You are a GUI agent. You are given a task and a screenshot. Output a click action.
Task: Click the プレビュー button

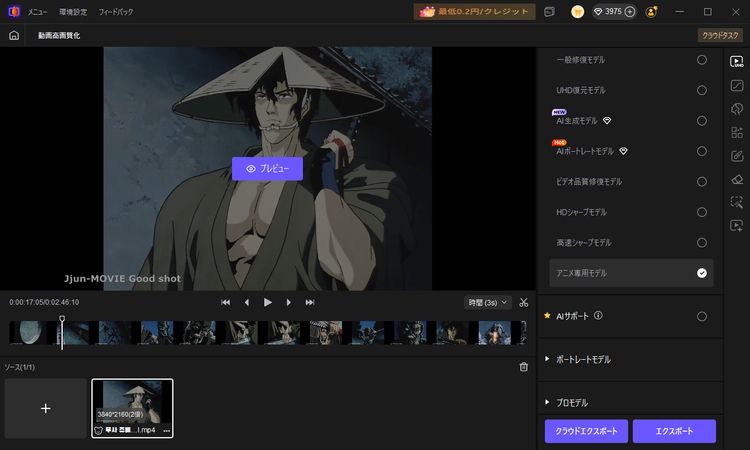[x=267, y=169]
